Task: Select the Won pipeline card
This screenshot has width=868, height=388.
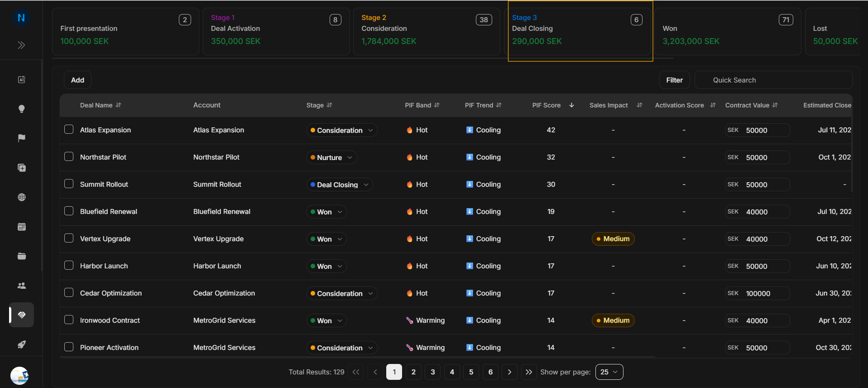Action: (728, 31)
